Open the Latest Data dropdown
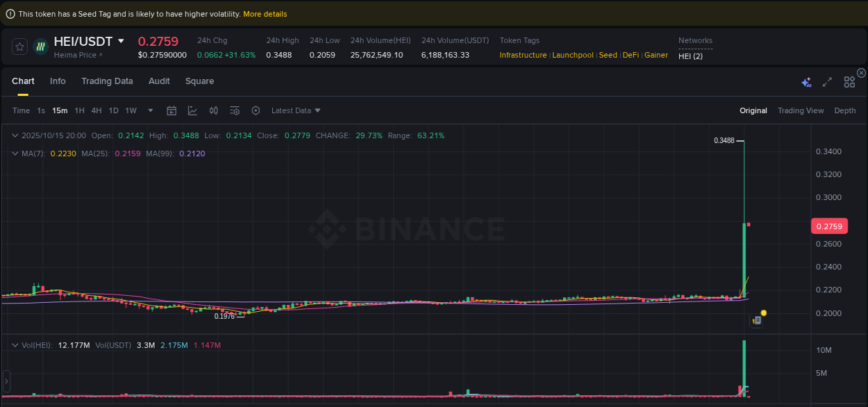This screenshot has width=868, height=407. click(295, 110)
